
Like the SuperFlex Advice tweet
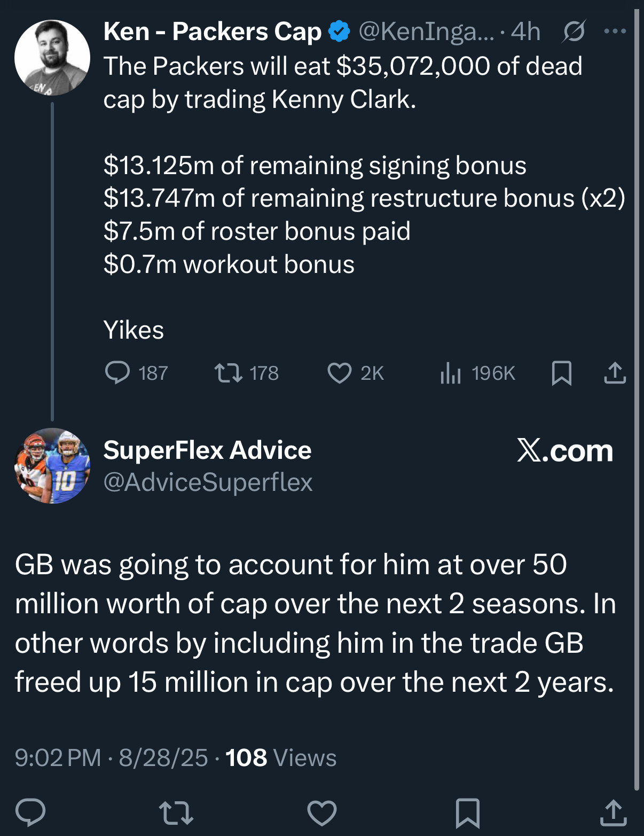(x=322, y=812)
